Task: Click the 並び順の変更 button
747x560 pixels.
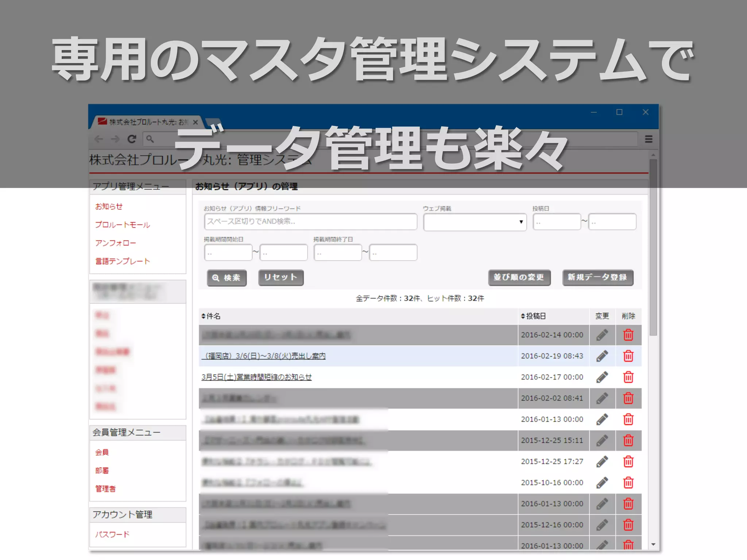Action: click(x=519, y=277)
